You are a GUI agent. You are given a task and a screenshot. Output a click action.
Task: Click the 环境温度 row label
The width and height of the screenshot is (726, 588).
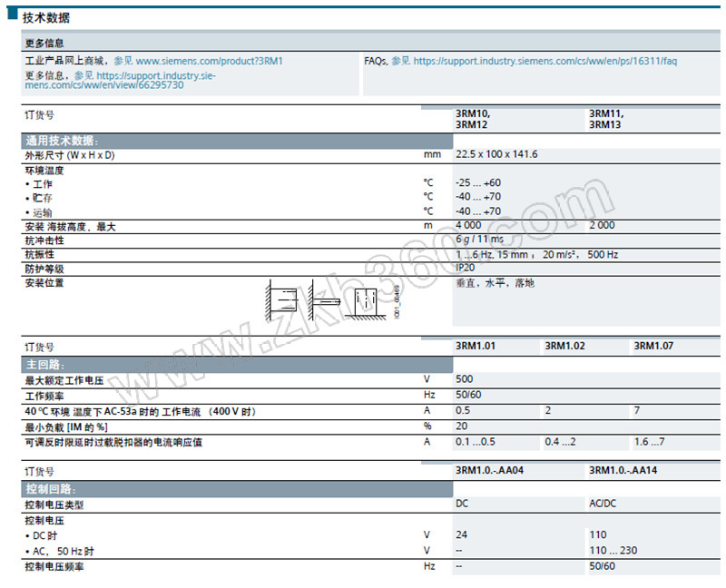pyautogui.click(x=44, y=171)
